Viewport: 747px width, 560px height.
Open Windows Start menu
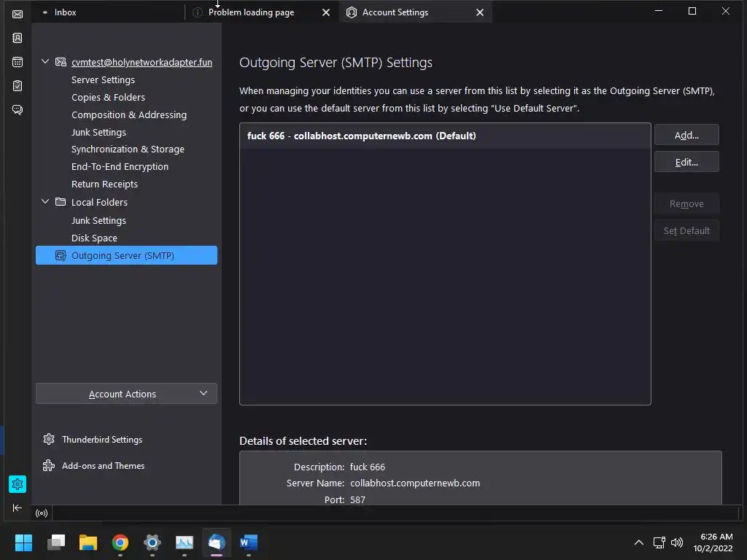pyautogui.click(x=23, y=542)
